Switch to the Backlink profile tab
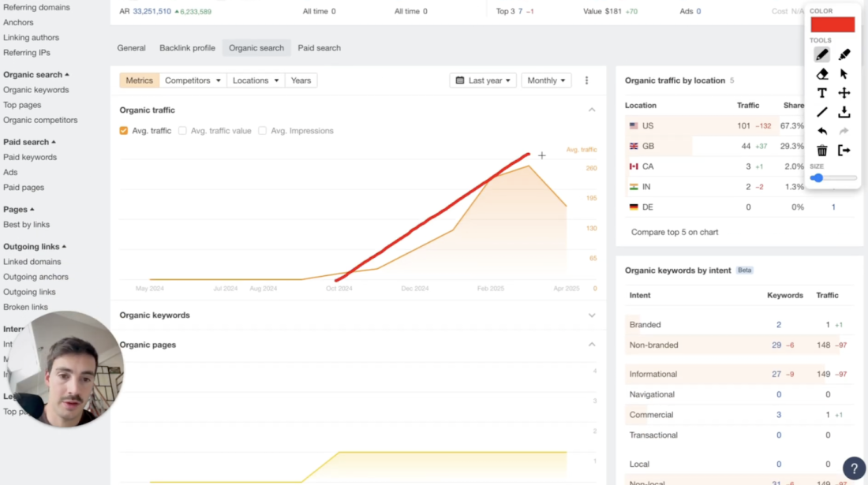 [x=187, y=48]
